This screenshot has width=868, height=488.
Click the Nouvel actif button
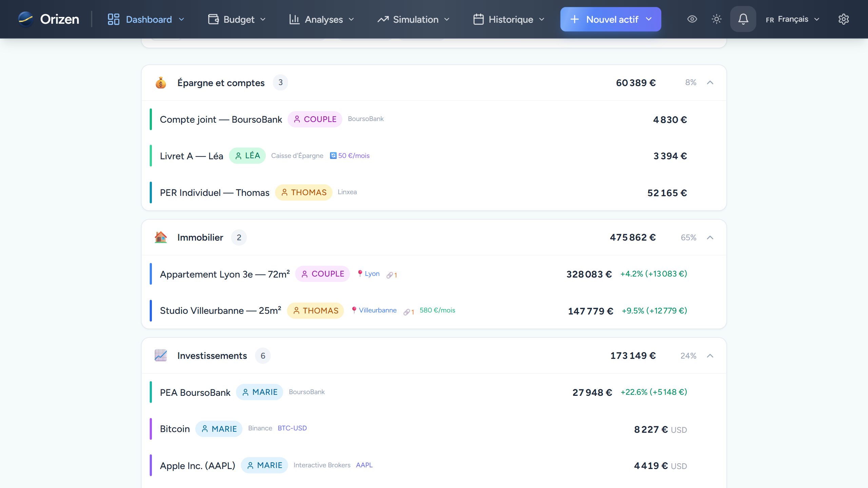pyautogui.click(x=610, y=19)
